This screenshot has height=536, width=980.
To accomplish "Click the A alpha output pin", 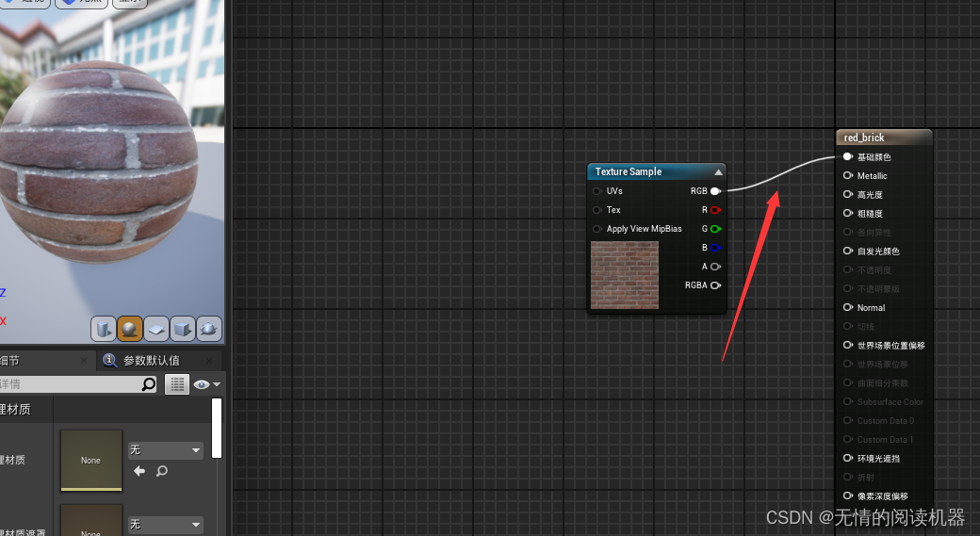I will click(715, 267).
